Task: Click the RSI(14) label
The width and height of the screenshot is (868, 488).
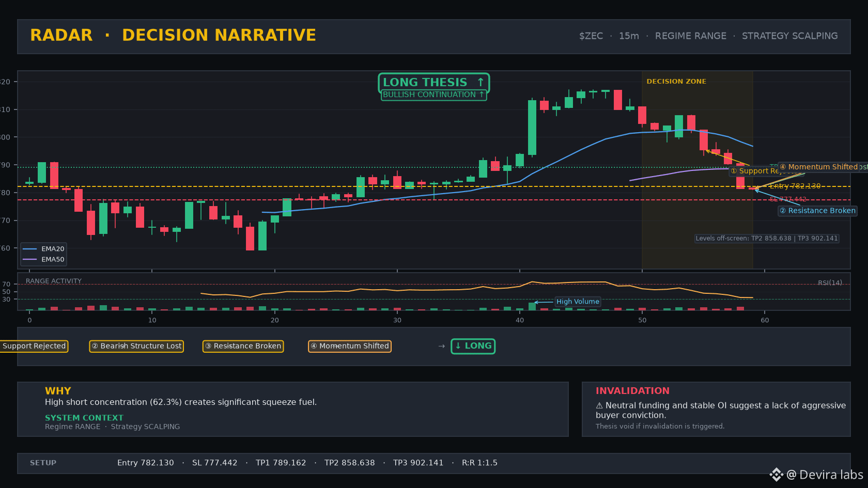Action: [830, 283]
